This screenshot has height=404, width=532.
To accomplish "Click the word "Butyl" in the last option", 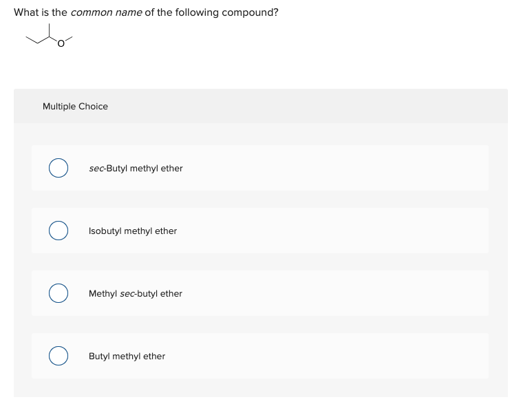I will [x=99, y=357].
